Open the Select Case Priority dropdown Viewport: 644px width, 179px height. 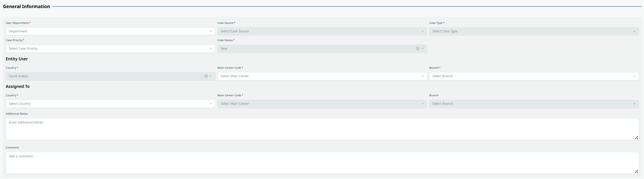pyautogui.click(x=110, y=49)
